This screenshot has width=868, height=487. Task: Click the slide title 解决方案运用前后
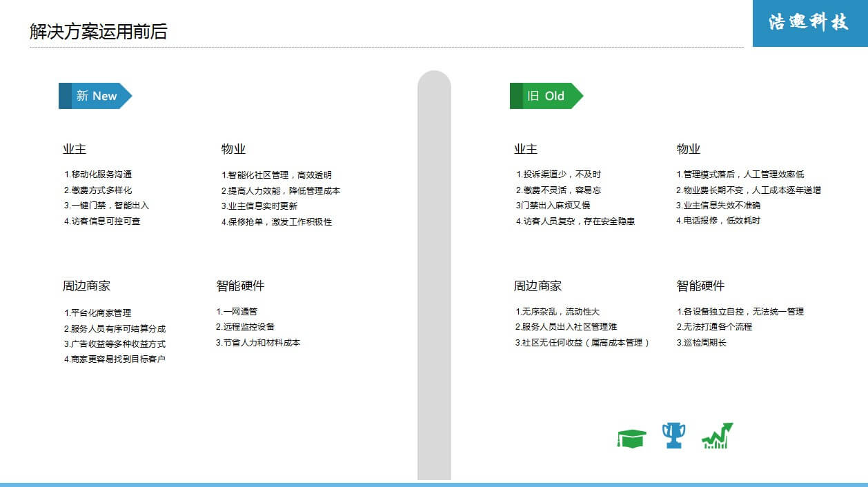click(98, 32)
